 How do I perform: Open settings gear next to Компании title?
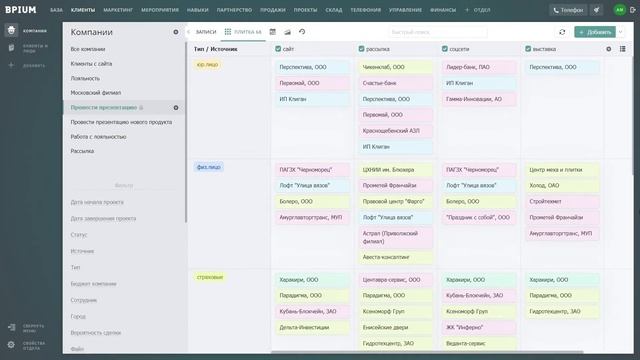(x=176, y=32)
